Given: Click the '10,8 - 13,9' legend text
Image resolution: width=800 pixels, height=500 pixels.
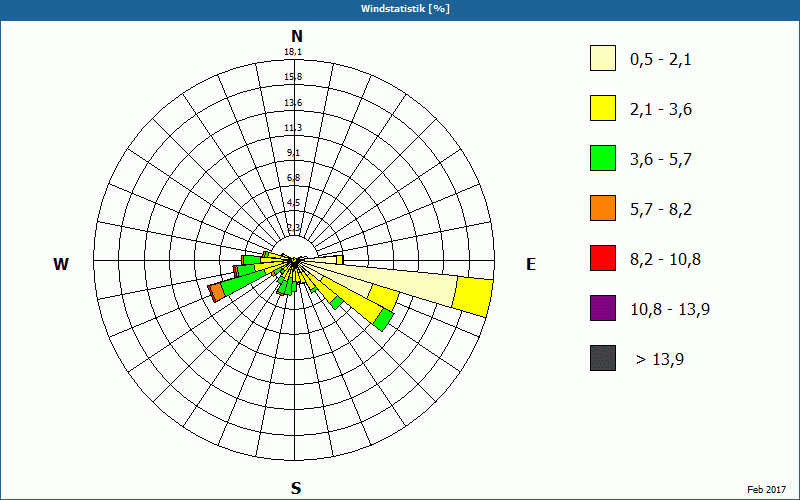Looking at the screenshot, I should click(x=670, y=310).
